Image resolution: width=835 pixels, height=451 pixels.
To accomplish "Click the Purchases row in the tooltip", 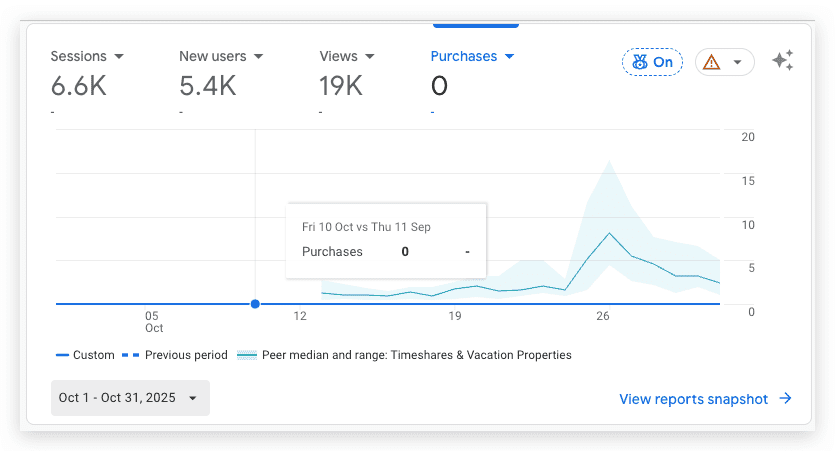I will coord(386,252).
